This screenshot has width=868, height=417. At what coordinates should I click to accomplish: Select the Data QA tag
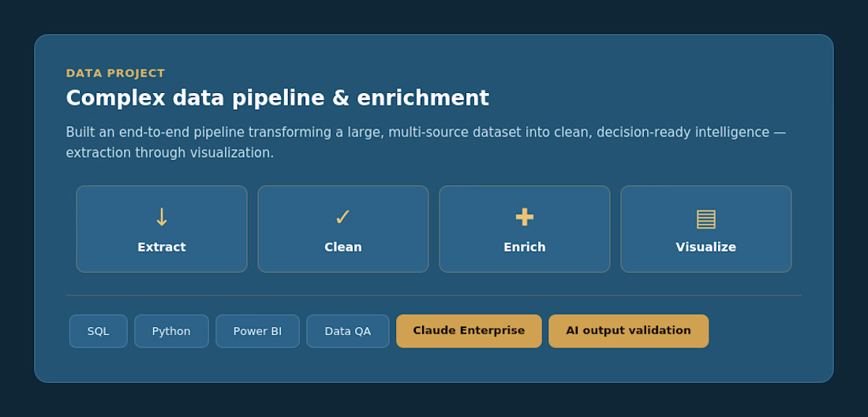[348, 331]
